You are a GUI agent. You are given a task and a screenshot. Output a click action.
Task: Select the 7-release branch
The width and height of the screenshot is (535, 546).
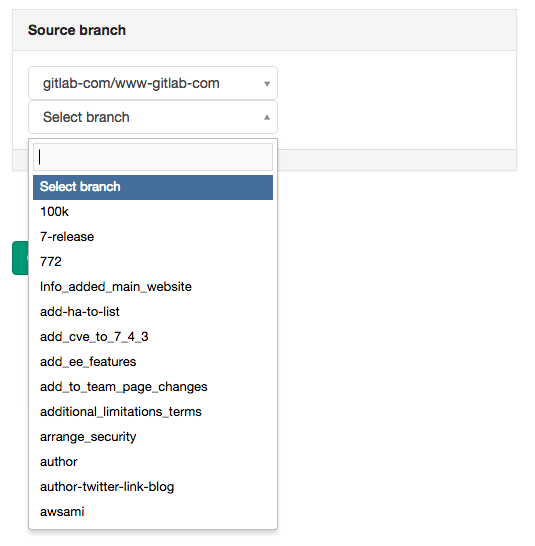point(153,237)
